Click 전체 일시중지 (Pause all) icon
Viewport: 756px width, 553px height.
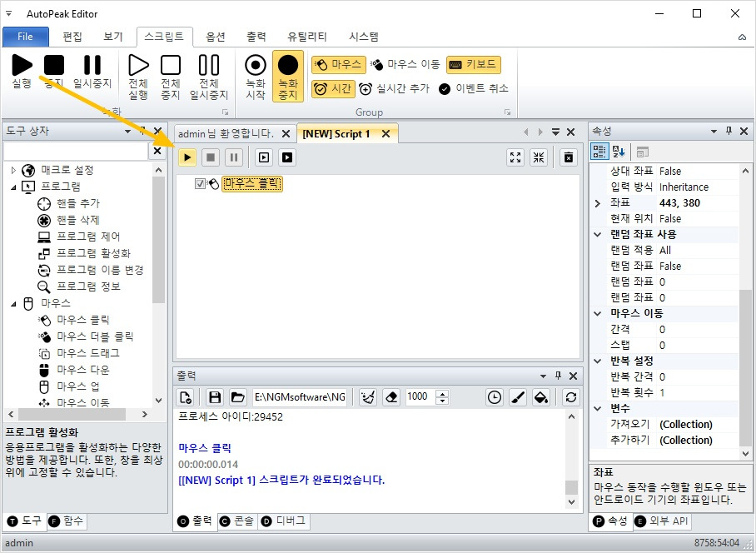[x=209, y=65]
